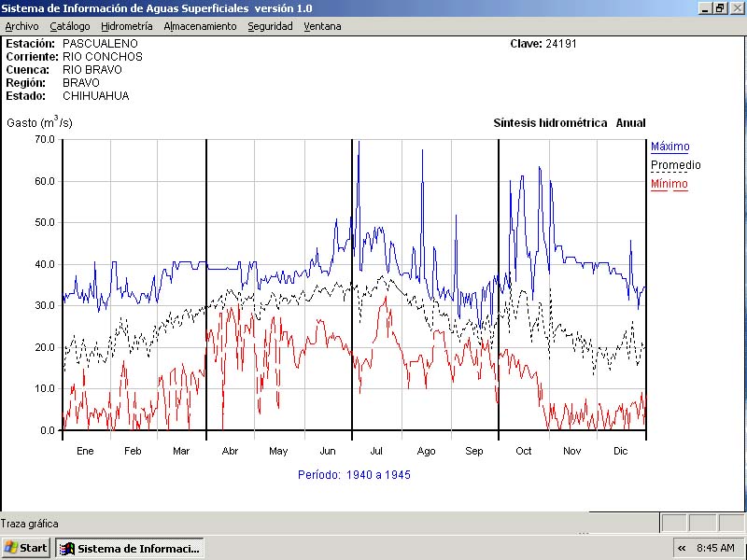Close the Sistema de Información window
The height and width of the screenshot is (560, 747).
[736, 7]
